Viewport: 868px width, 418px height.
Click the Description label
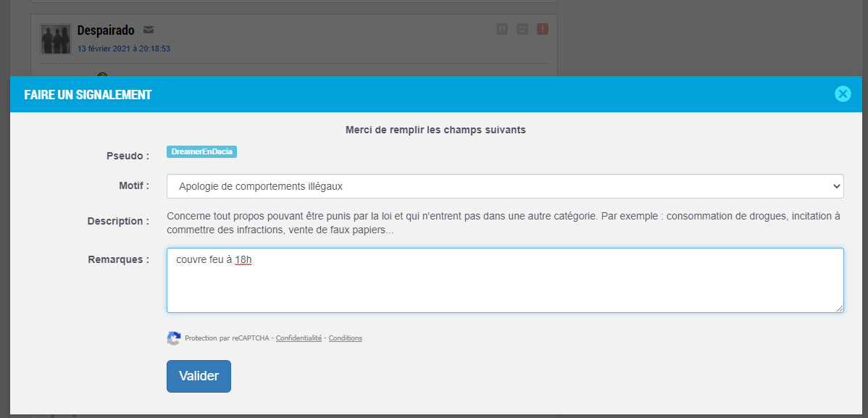pyautogui.click(x=119, y=222)
